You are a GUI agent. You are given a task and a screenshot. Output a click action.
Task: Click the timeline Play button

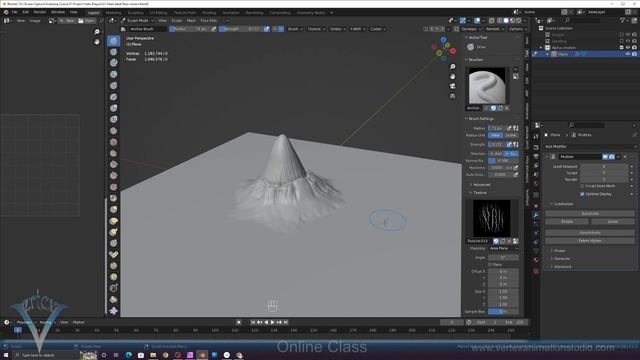point(273,322)
